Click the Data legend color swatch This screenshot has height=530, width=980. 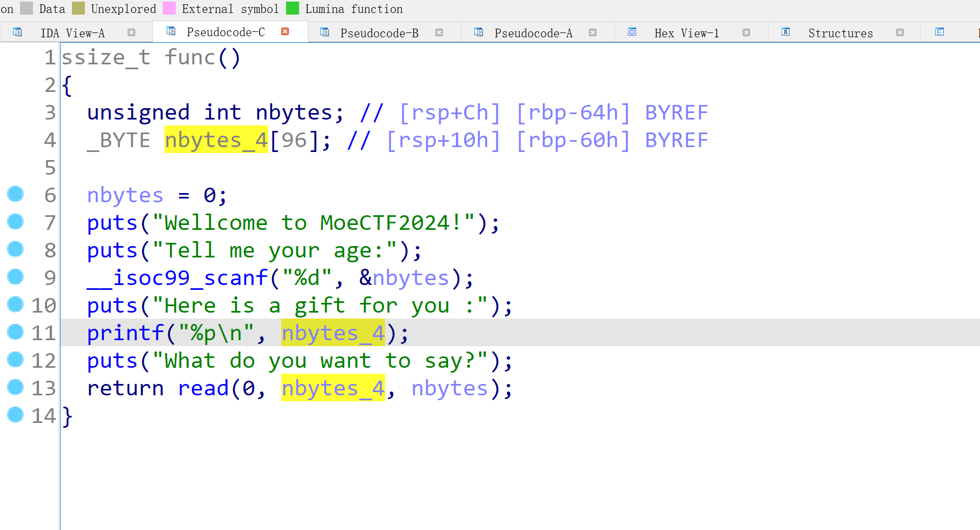pyautogui.click(x=27, y=8)
